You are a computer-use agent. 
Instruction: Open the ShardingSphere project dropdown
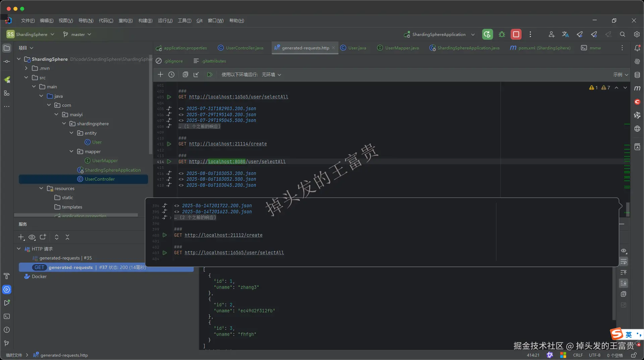(x=30, y=34)
